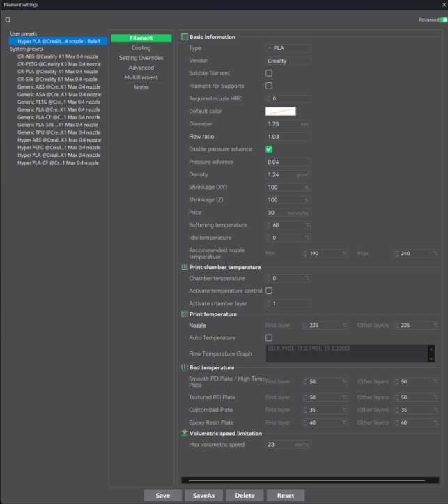Uncheck Enable pressure advance
448x504 pixels.
[269, 149]
